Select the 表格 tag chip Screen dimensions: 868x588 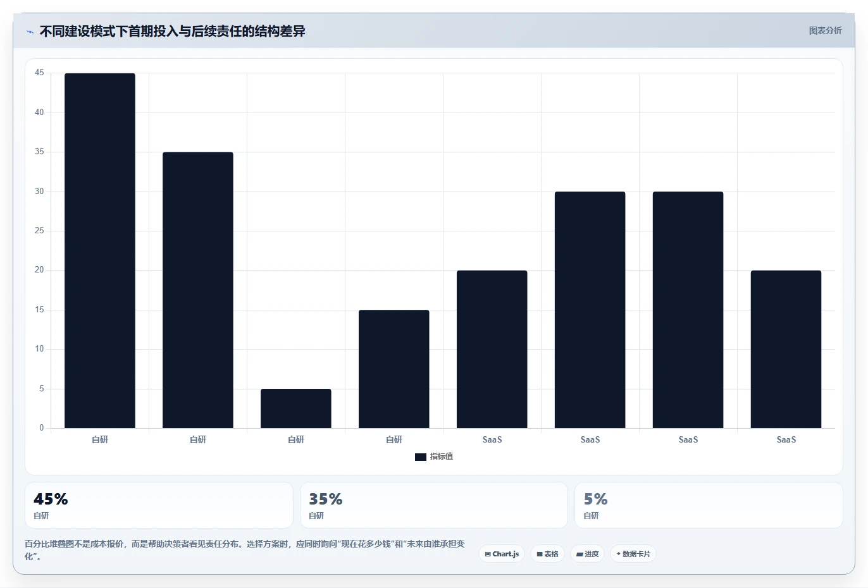(548, 554)
